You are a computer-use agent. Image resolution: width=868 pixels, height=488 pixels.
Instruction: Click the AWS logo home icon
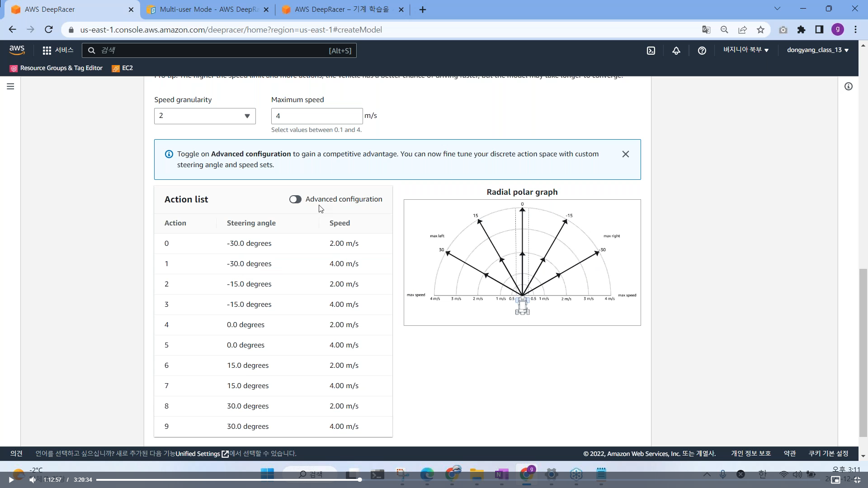click(17, 50)
